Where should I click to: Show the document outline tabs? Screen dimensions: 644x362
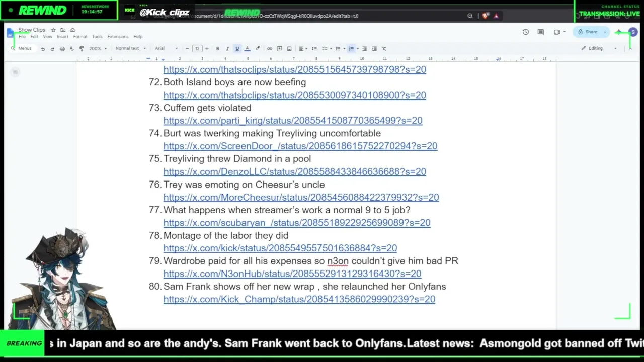[x=16, y=72]
